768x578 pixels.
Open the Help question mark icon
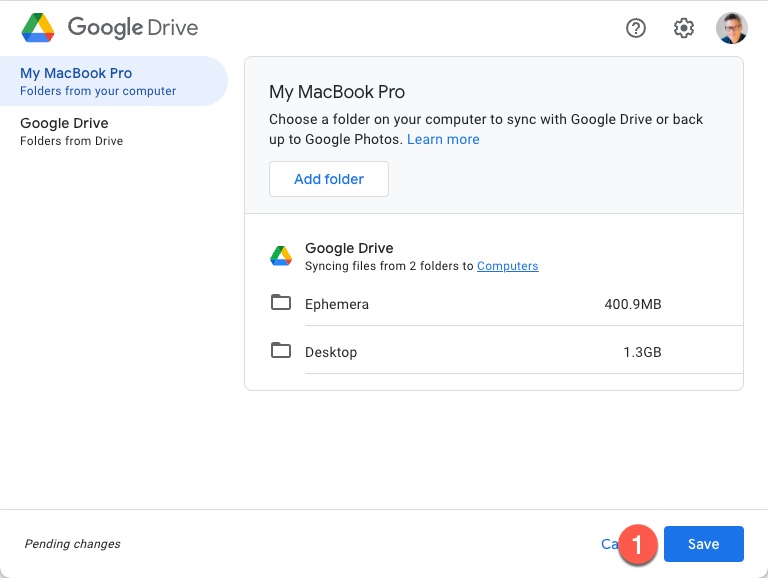coord(636,28)
